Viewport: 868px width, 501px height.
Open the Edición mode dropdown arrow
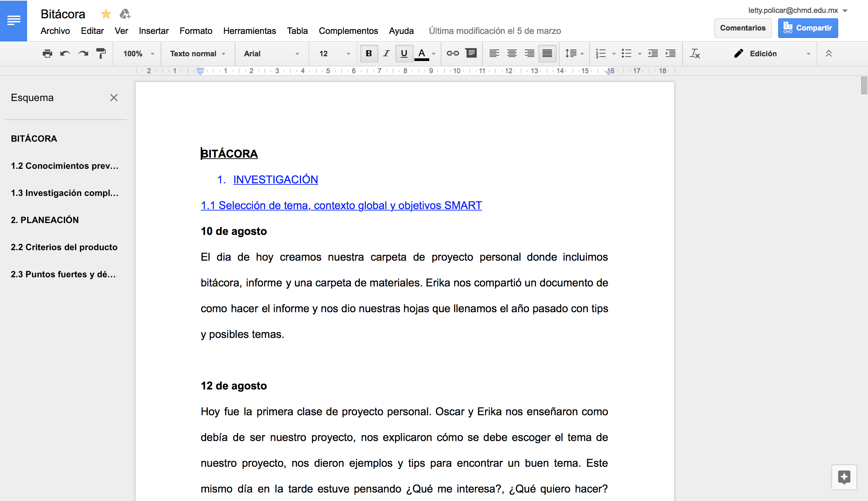coord(808,54)
